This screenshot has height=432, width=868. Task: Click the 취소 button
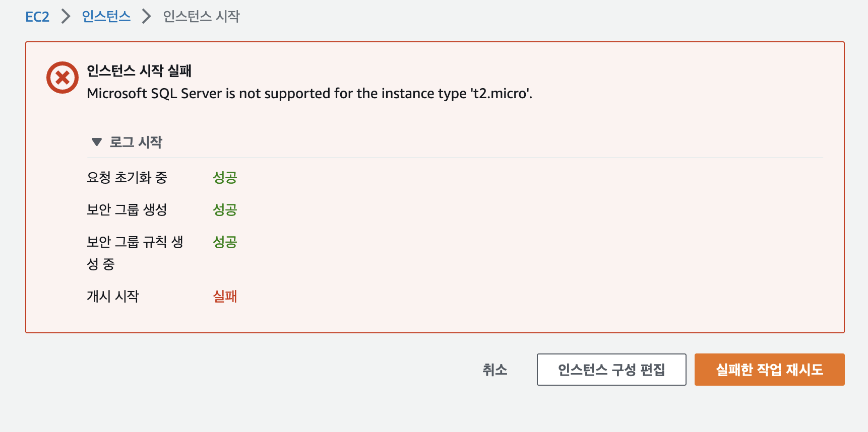click(495, 370)
